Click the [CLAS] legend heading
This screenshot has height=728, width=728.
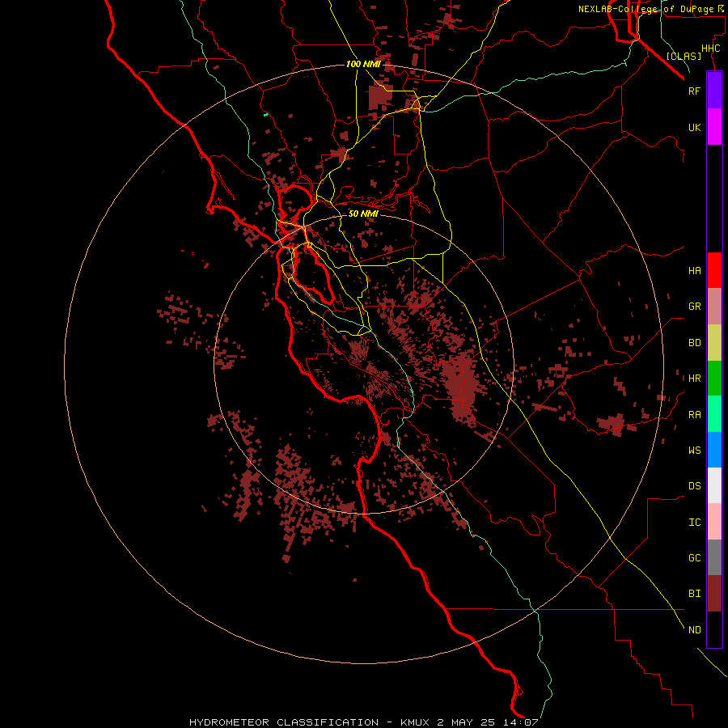coord(684,56)
